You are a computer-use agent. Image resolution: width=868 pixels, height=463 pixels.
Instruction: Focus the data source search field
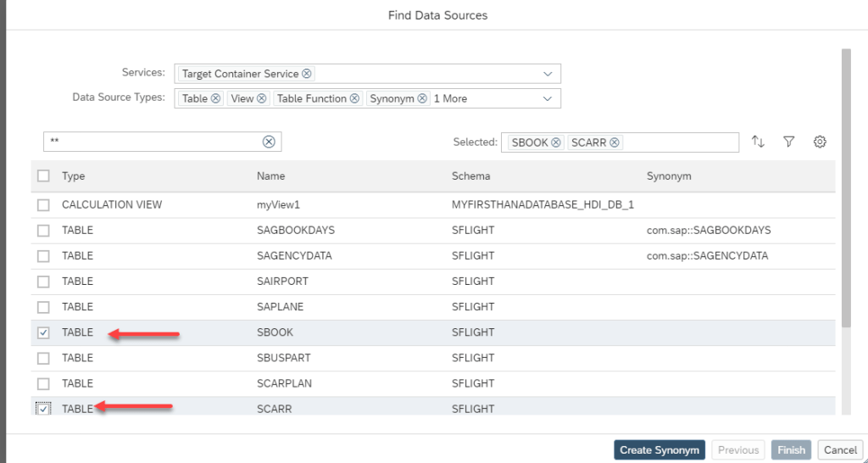tap(153, 142)
